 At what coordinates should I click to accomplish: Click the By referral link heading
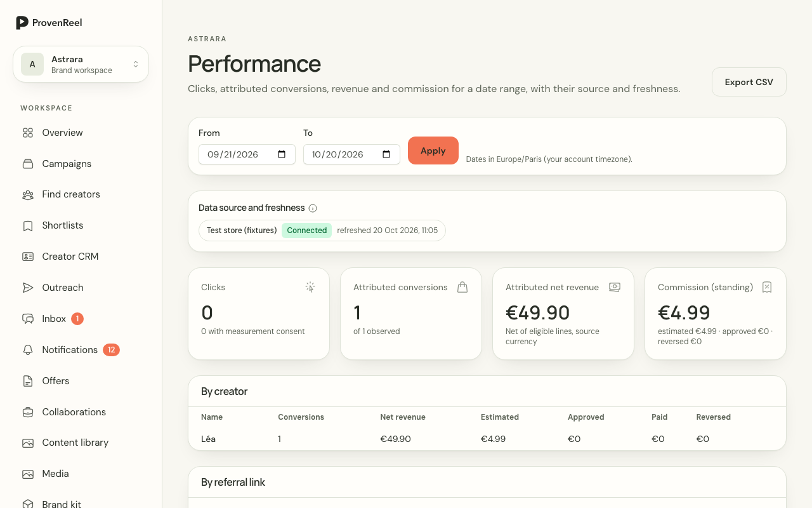pos(233,483)
